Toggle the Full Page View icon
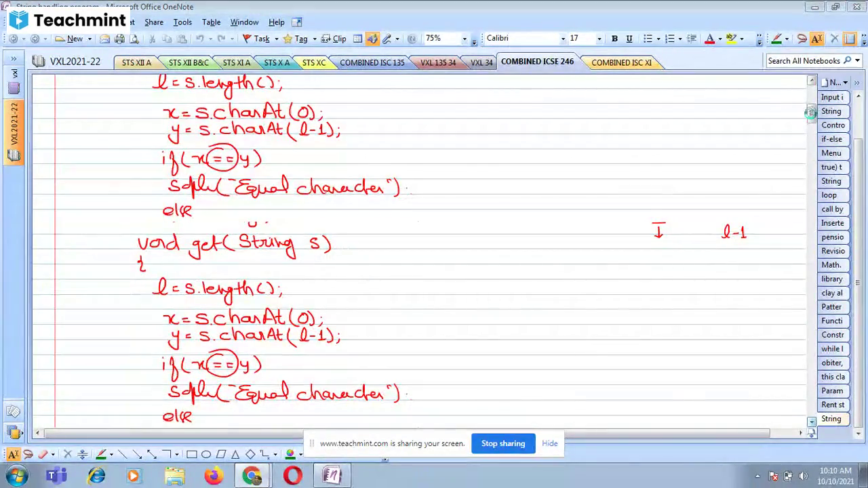868x488 pixels. (x=372, y=39)
